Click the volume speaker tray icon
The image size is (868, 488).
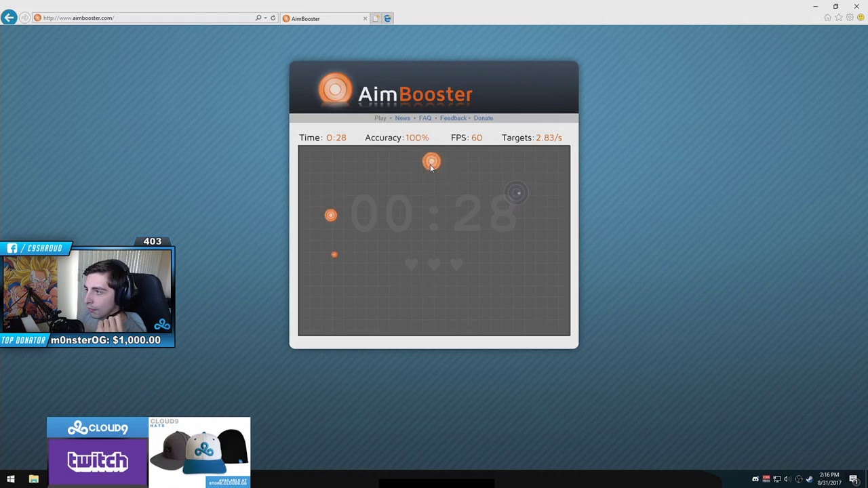pyautogui.click(x=787, y=479)
